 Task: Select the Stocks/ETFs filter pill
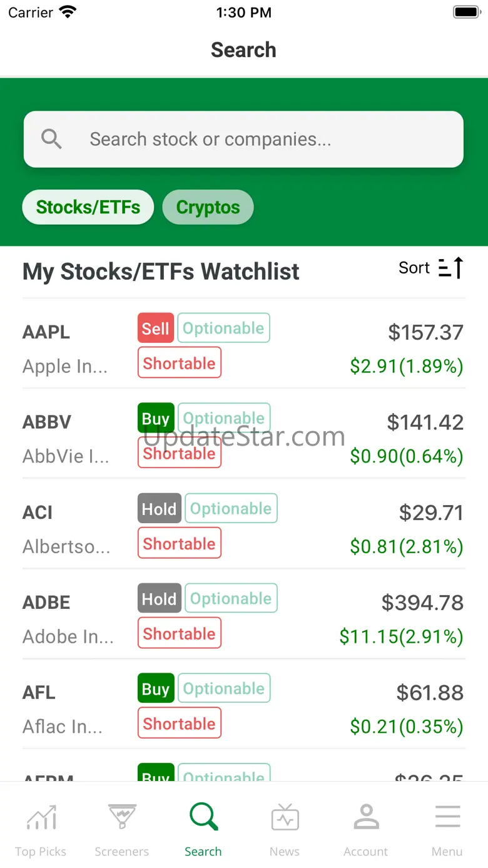88,207
